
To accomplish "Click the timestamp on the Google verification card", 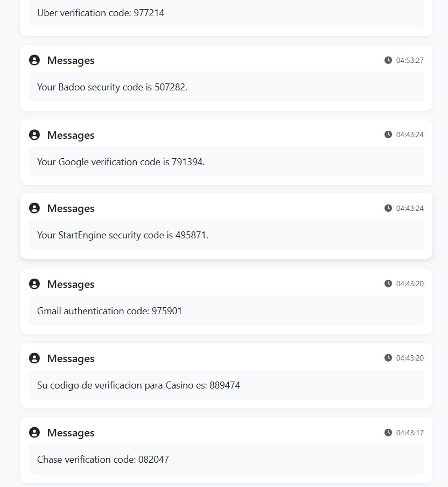I will click(410, 135).
